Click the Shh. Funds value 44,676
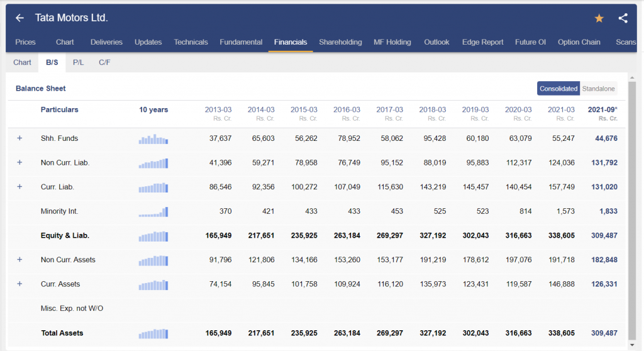The image size is (644, 351). (606, 138)
